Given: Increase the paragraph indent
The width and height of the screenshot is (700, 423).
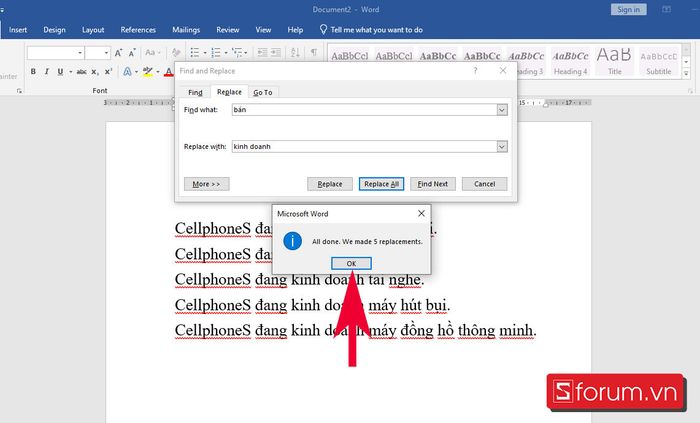Looking at the screenshot, I should point(276,53).
